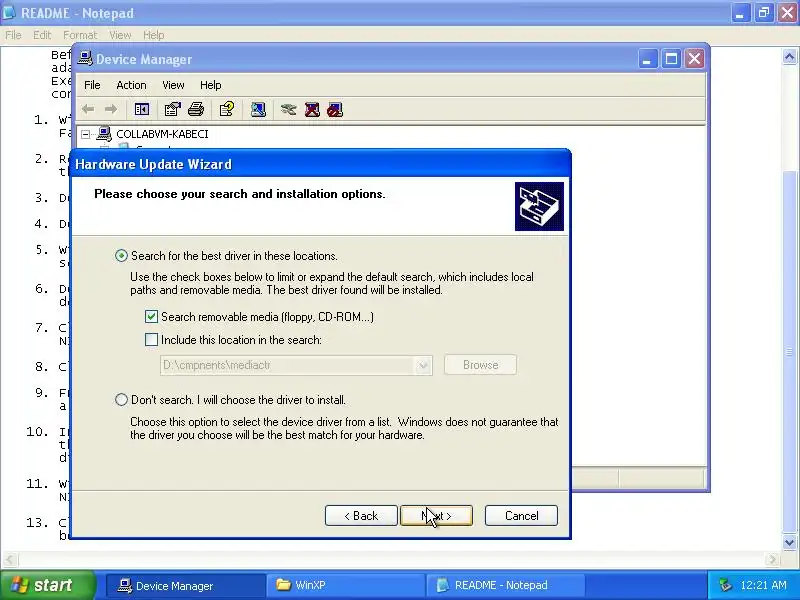This screenshot has height=600, width=800.
Task: Click the Disable device toolbar icon
Action: (x=335, y=109)
